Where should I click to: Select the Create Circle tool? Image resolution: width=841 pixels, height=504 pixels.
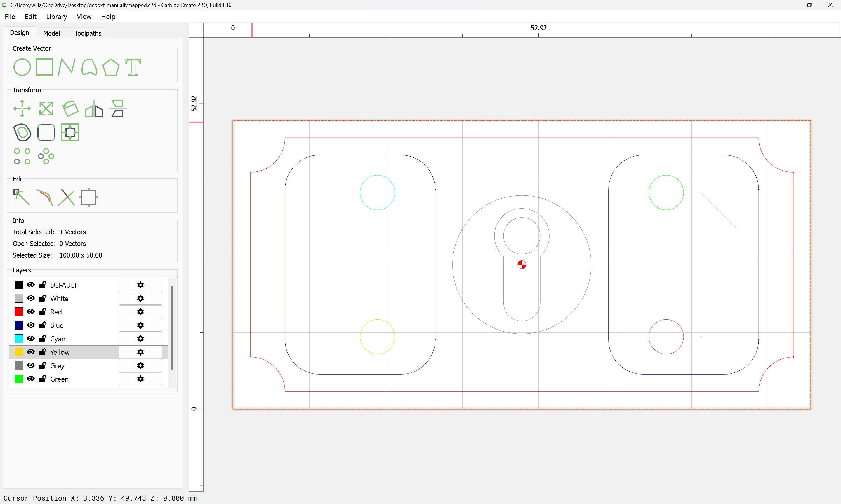click(22, 67)
